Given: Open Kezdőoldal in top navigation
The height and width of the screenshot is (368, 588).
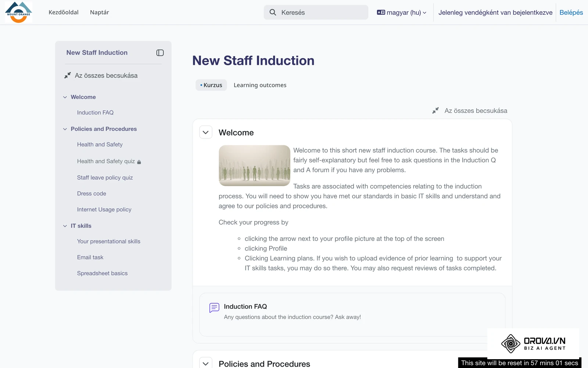Looking at the screenshot, I should 64,12.
